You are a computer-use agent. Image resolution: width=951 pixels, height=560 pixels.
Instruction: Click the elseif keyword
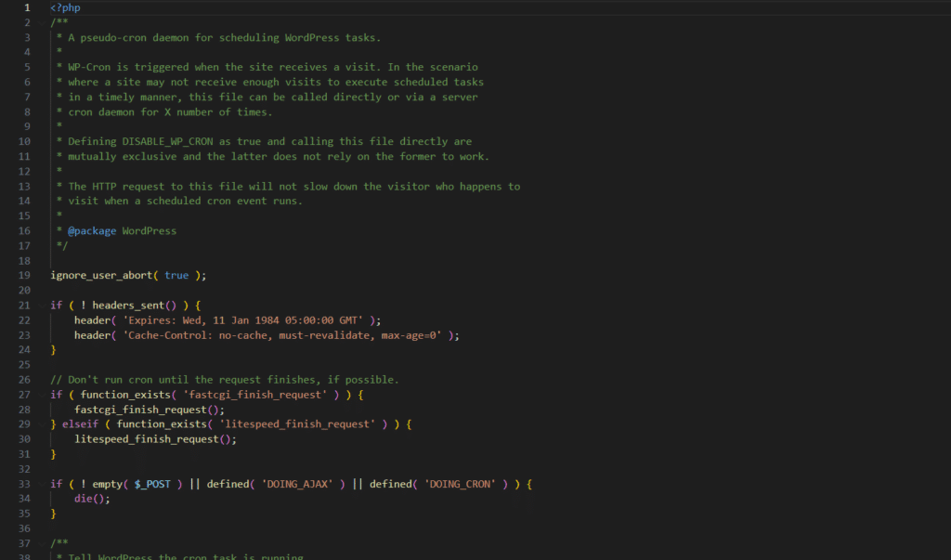point(80,424)
